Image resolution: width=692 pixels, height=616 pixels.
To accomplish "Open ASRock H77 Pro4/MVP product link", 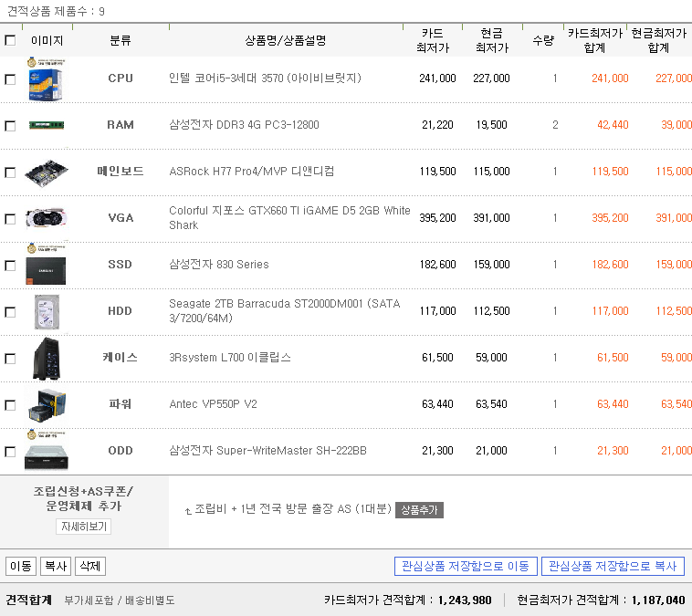I will (x=252, y=172).
